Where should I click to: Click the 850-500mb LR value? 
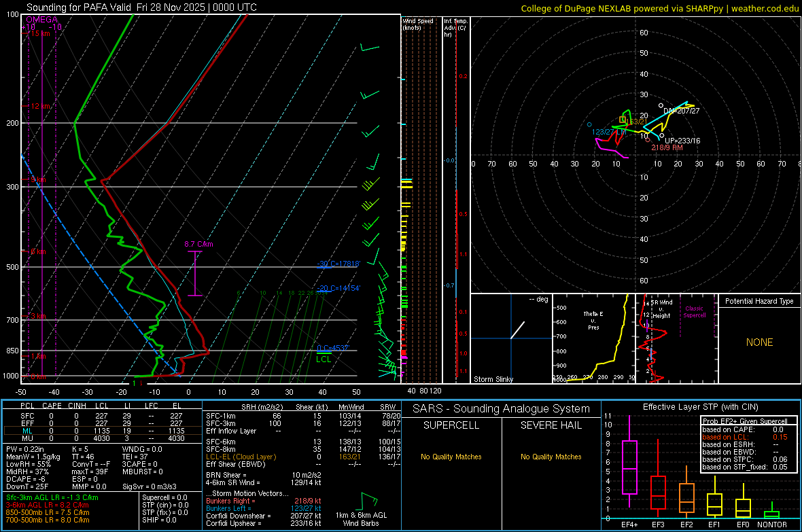coord(47,512)
